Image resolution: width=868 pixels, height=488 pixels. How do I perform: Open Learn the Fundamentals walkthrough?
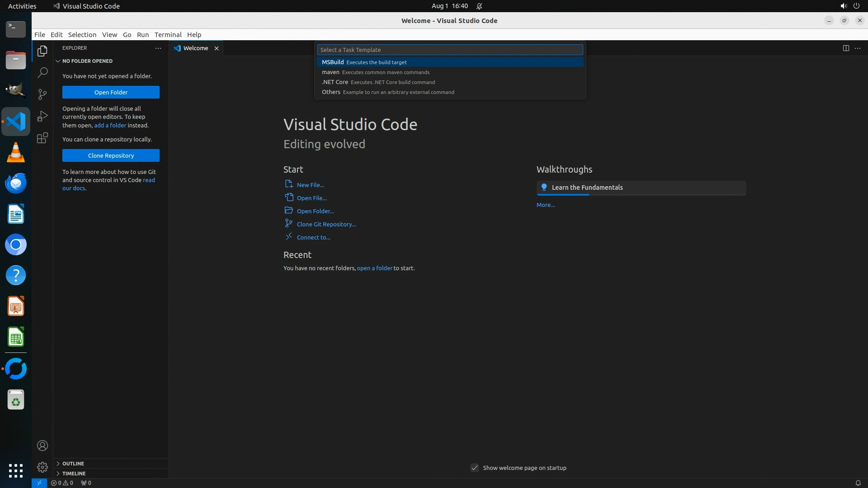tap(587, 188)
